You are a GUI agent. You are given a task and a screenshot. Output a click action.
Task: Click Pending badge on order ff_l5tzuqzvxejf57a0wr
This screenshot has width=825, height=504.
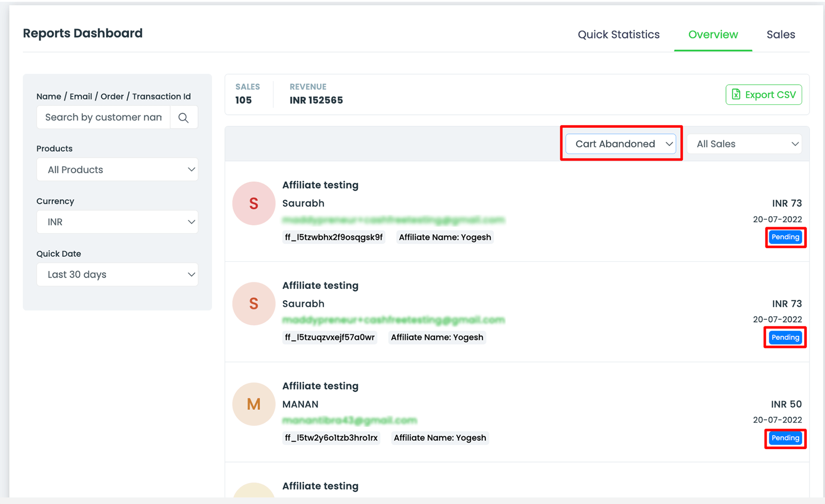(785, 337)
